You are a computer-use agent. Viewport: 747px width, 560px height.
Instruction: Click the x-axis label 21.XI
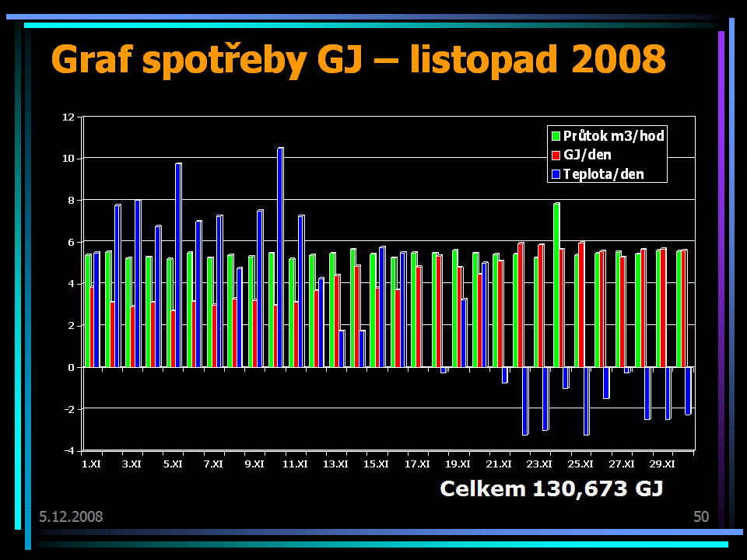[x=499, y=464]
